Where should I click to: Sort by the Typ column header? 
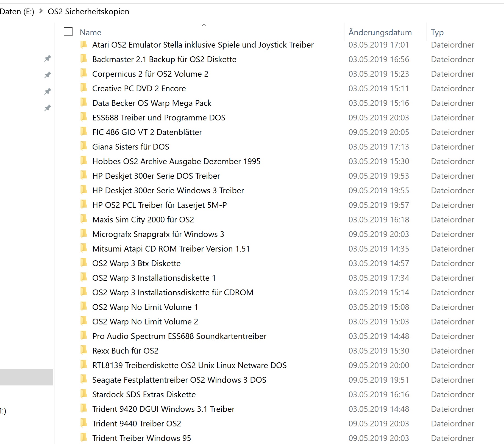point(437,32)
